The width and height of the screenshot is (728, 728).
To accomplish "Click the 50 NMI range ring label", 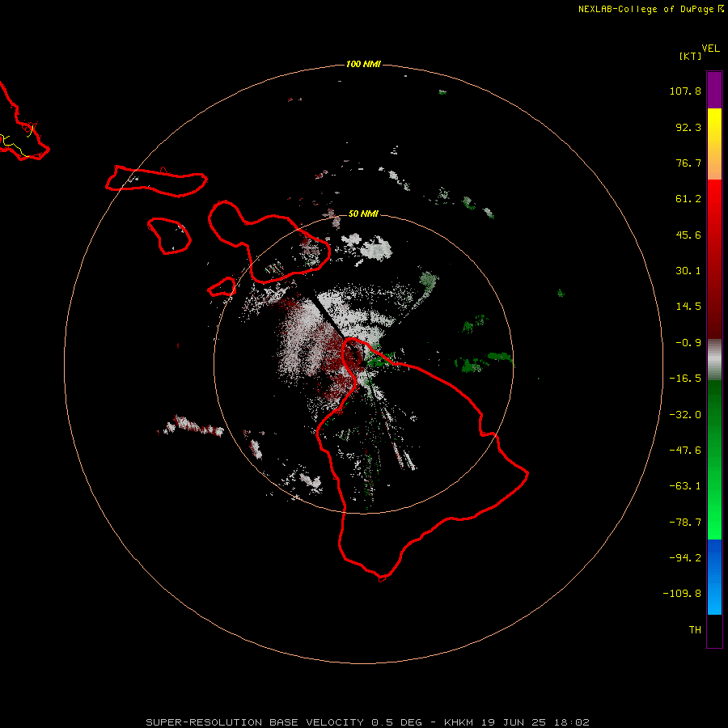I will pos(363,214).
